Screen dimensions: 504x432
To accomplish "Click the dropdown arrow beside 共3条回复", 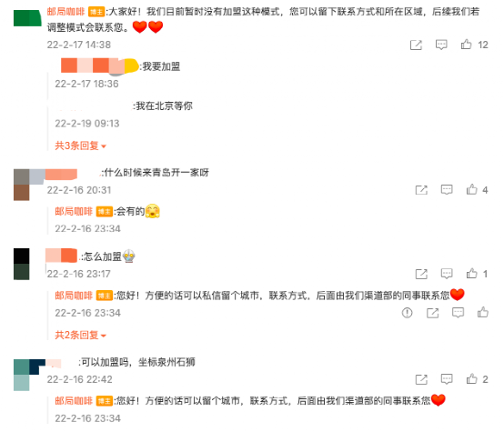I will pyautogui.click(x=104, y=146).
